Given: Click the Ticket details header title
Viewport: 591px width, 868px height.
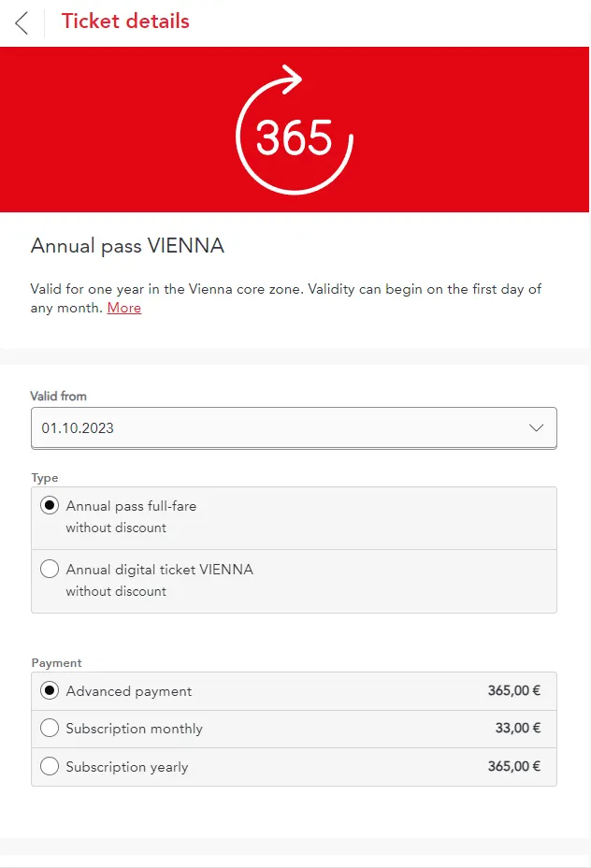Looking at the screenshot, I should tap(125, 22).
